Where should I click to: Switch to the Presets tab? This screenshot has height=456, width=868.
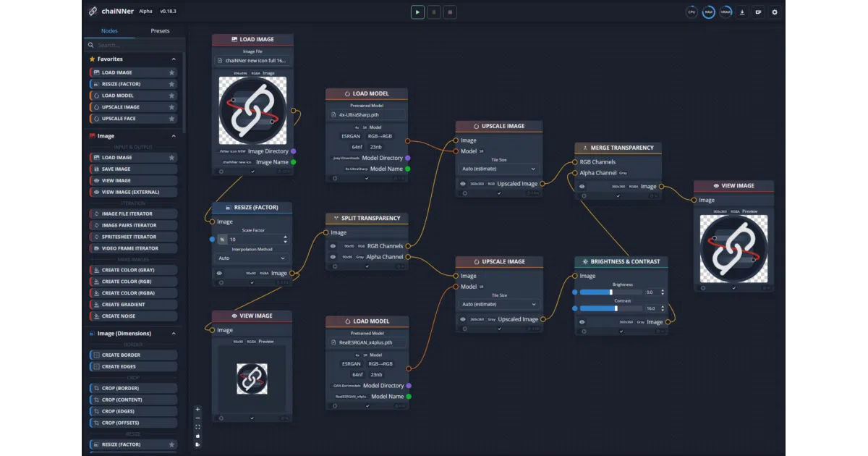coord(160,31)
